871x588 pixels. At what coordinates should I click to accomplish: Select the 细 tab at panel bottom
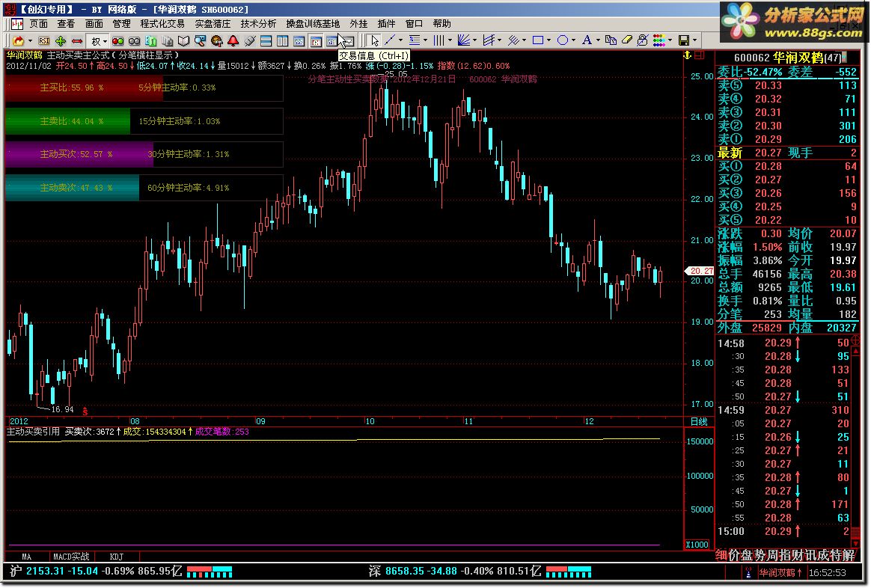721,554
